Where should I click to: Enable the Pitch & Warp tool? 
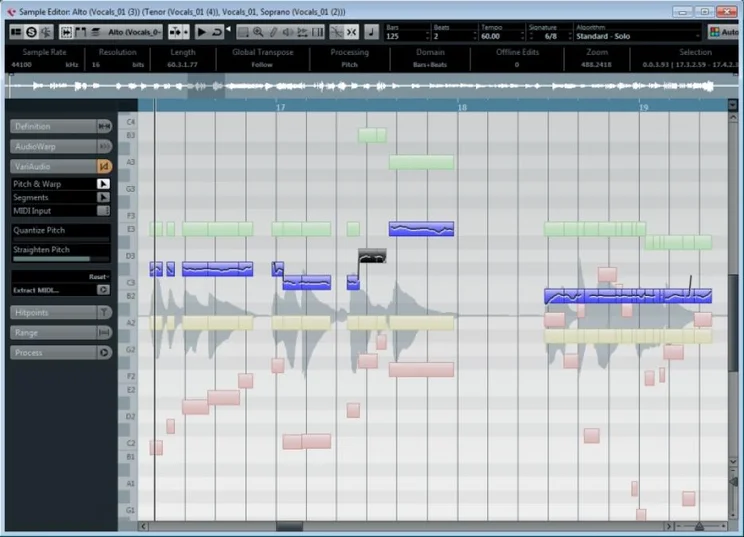(103, 184)
